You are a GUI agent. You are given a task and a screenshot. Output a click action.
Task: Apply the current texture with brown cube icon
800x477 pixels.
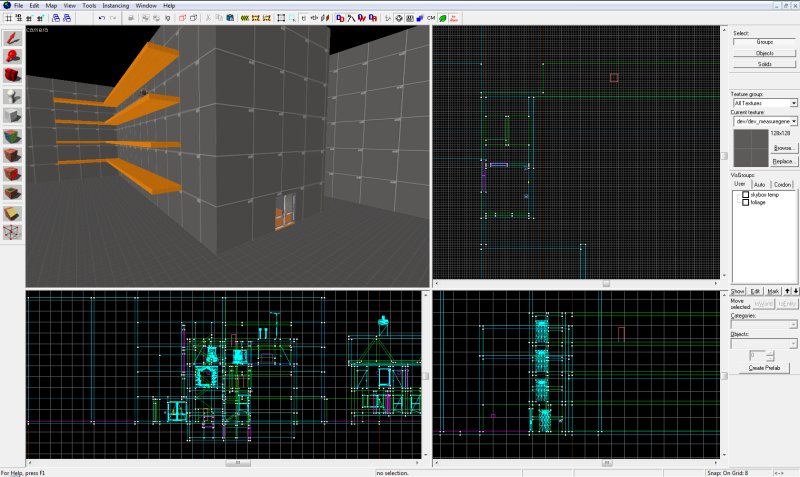(x=12, y=155)
